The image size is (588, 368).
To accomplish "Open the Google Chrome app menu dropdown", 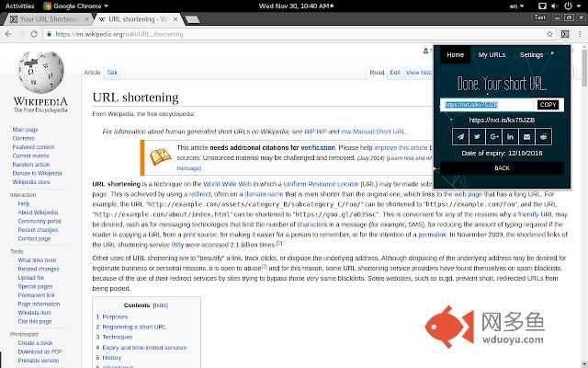I will (76, 6).
